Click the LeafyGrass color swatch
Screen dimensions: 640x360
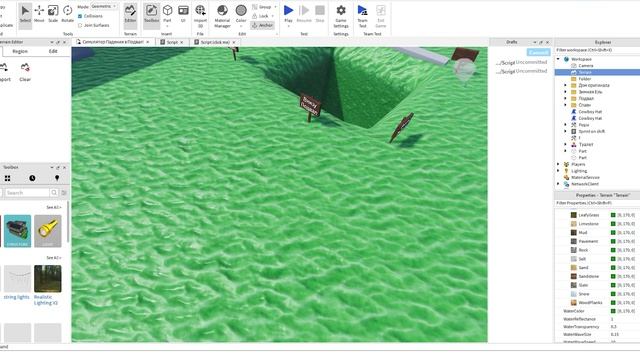(613, 215)
